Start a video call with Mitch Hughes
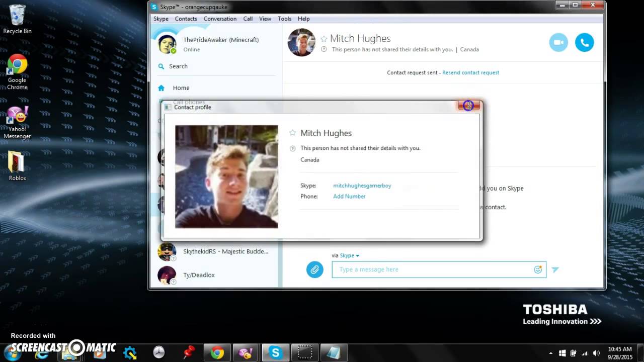This screenshot has width=644, height=362. coord(558,43)
